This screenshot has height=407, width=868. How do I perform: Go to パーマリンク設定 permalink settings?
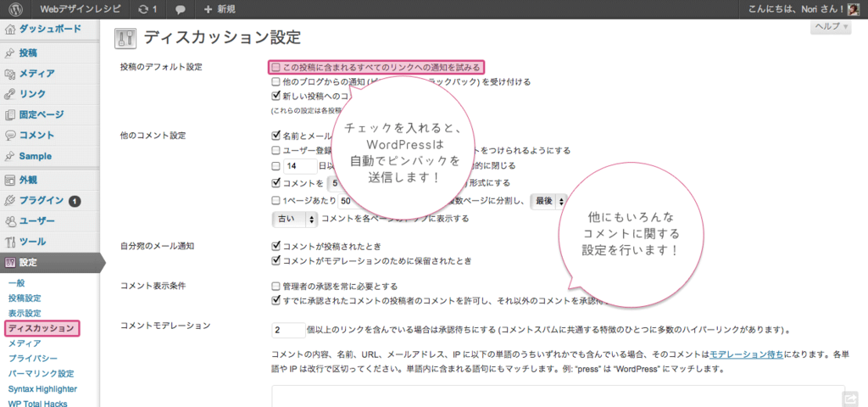click(41, 374)
